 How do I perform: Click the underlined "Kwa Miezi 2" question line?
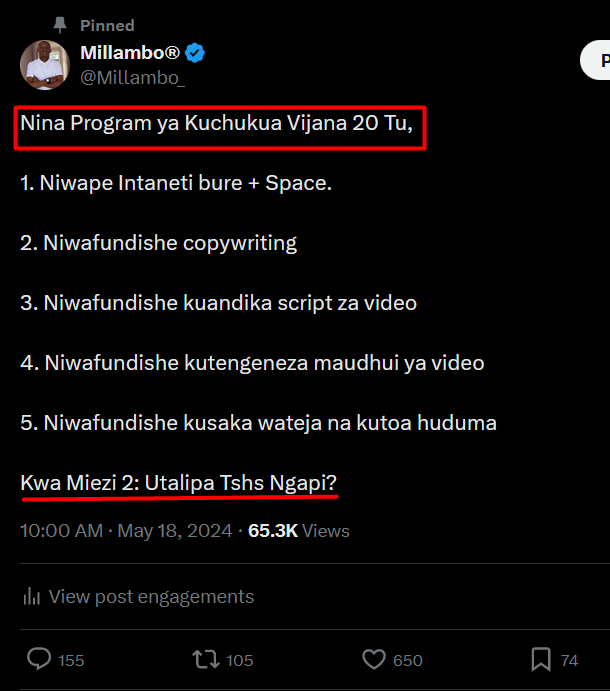click(178, 482)
